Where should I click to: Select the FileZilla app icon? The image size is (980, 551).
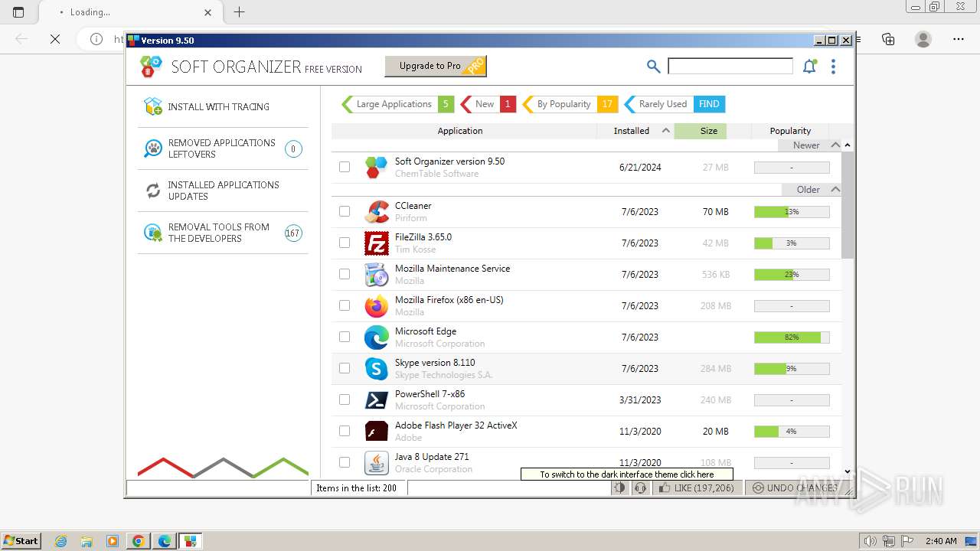(377, 243)
